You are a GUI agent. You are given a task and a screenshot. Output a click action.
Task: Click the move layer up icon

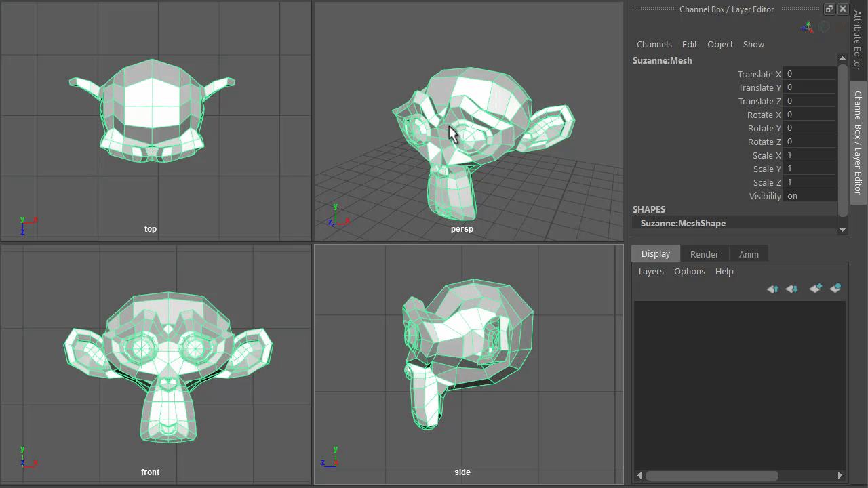pos(772,289)
